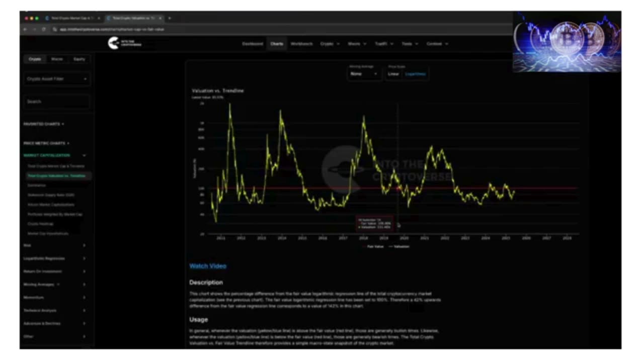644x362 pixels.
Task: Expand the Tools navigation menu
Action: pos(410,44)
